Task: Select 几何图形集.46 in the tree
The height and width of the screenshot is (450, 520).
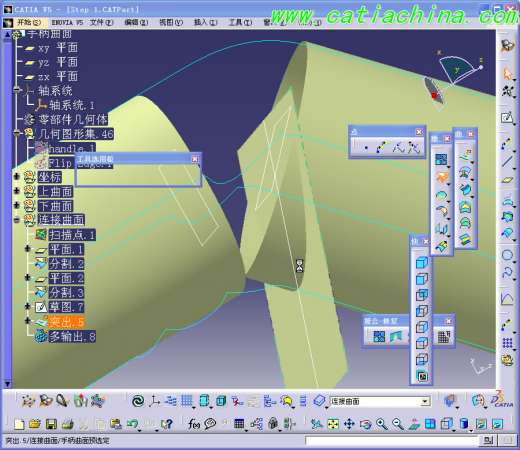Action: (x=75, y=134)
